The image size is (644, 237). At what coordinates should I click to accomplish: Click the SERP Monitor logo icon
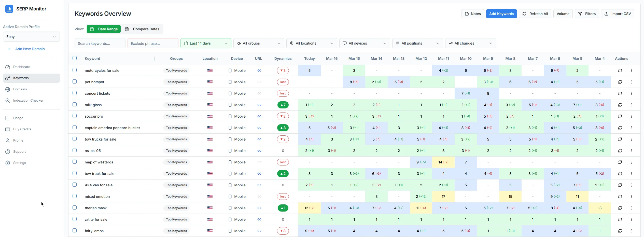(x=9, y=9)
